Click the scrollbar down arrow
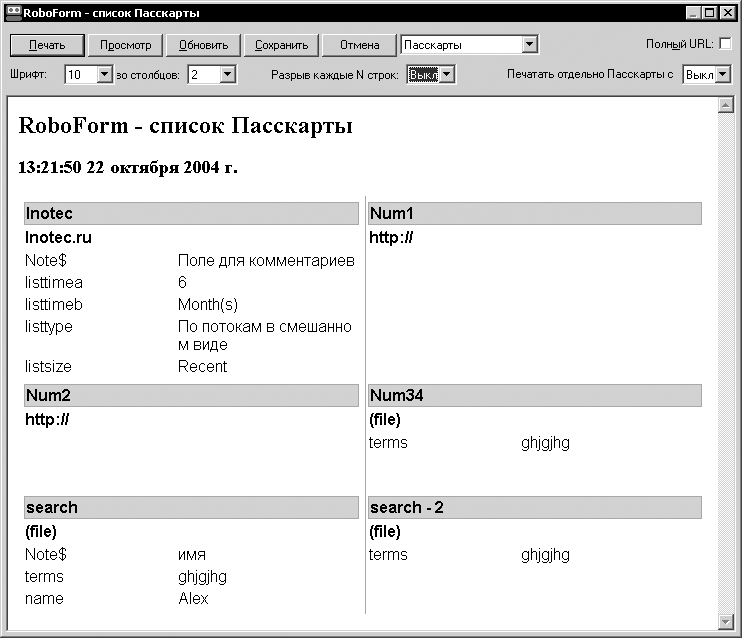The image size is (742, 638). click(725, 621)
